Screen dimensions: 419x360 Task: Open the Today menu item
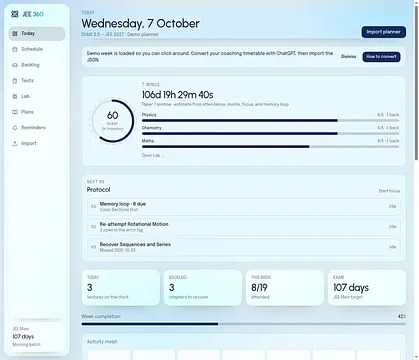click(x=37, y=33)
